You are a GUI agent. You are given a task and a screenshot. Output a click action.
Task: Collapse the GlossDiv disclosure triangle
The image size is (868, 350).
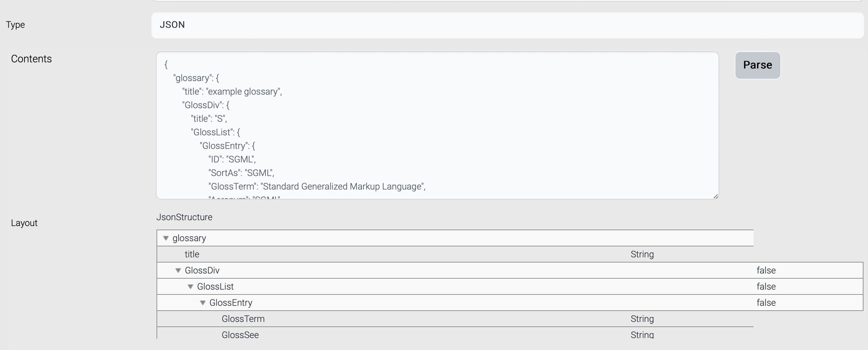(178, 271)
